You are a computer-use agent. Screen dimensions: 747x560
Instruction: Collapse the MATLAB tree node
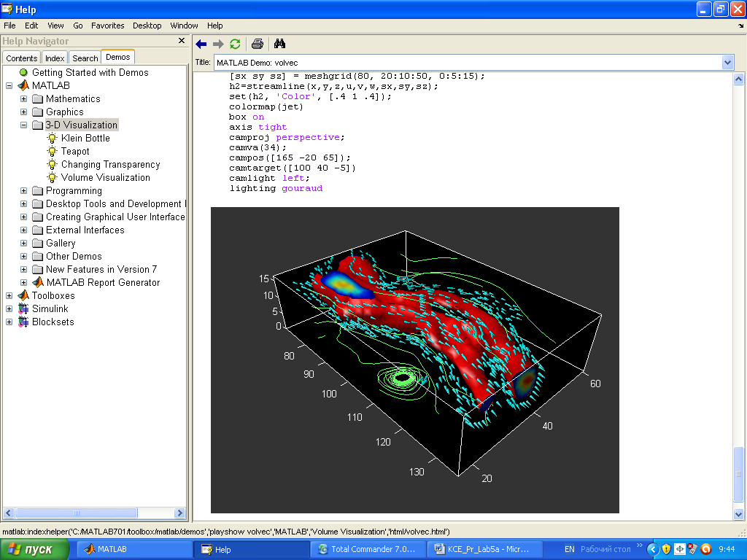[9, 86]
